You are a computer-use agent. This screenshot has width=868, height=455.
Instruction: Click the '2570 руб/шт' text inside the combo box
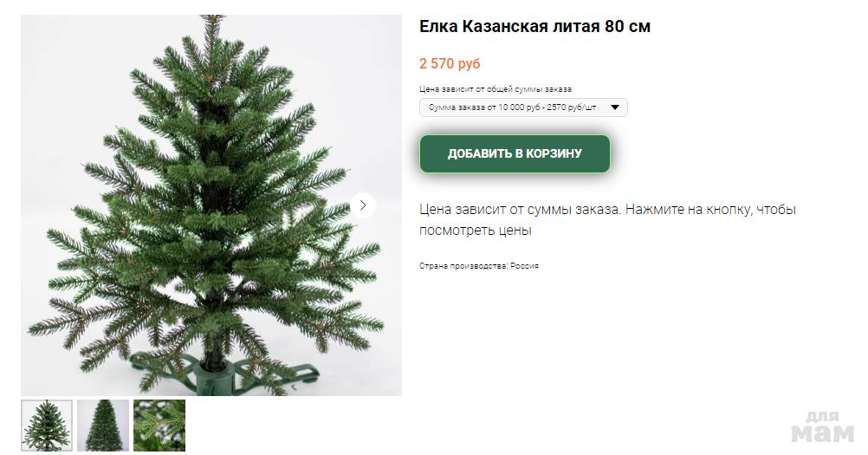tap(571, 107)
